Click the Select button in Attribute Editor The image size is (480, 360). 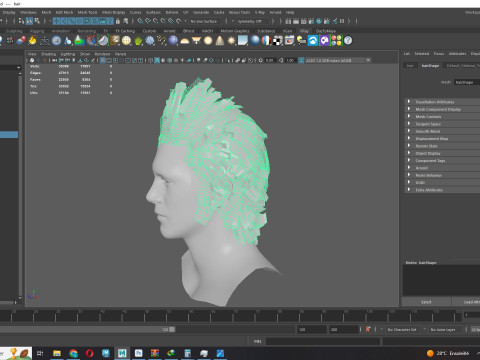[x=426, y=302]
